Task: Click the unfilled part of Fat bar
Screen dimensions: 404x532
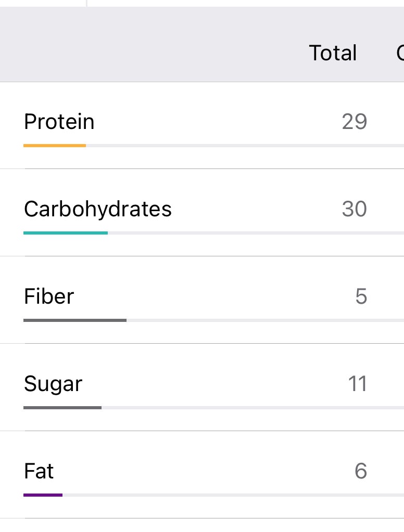Action: [x=233, y=495]
